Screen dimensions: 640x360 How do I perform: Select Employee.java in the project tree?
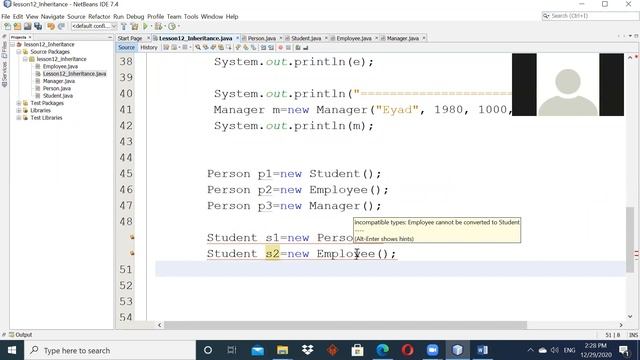(60, 66)
